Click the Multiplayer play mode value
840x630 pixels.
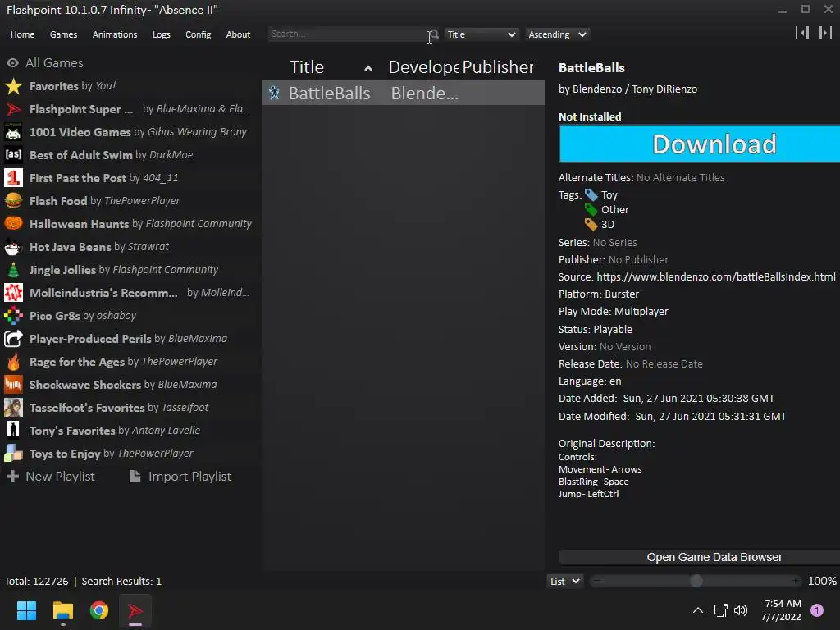pyautogui.click(x=641, y=312)
